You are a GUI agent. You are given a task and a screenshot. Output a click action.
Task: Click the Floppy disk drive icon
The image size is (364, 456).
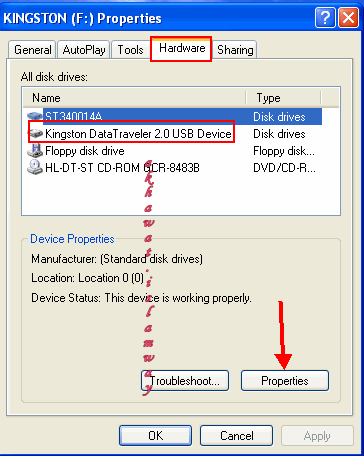point(35,151)
